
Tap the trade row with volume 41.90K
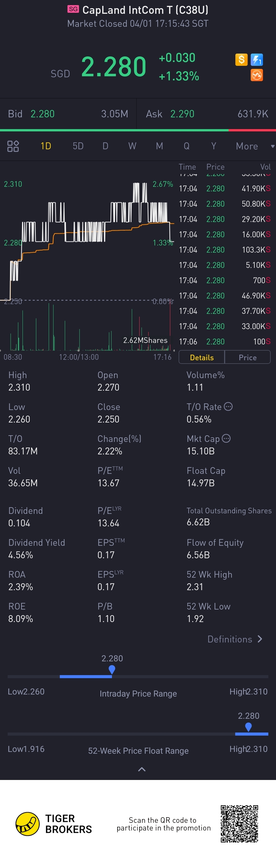(x=224, y=188)
